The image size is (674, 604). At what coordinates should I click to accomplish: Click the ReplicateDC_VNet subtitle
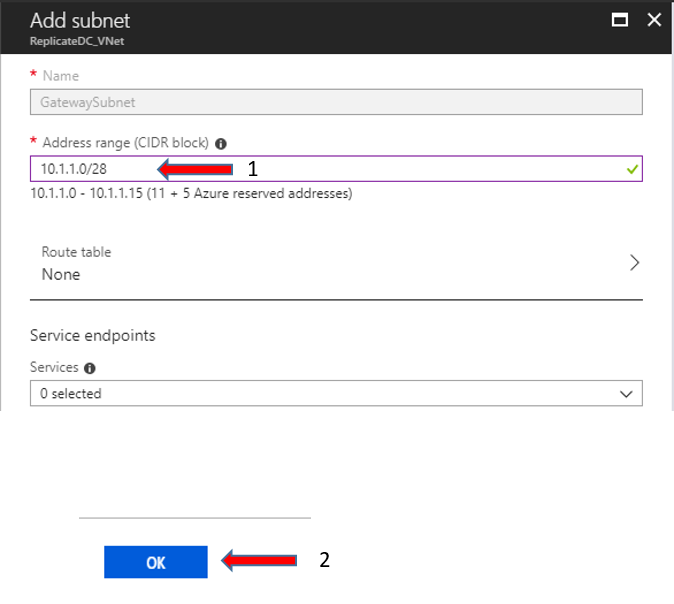click(x=77, y=41)
